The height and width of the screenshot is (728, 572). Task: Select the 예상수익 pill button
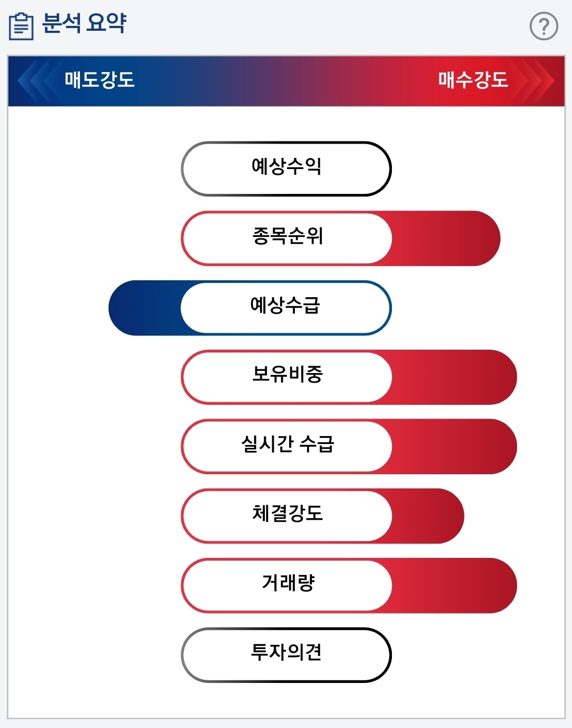[x=286, y=168]
